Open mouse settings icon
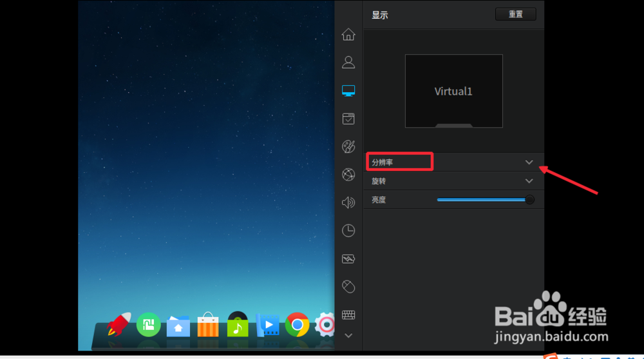 (348, 287)
